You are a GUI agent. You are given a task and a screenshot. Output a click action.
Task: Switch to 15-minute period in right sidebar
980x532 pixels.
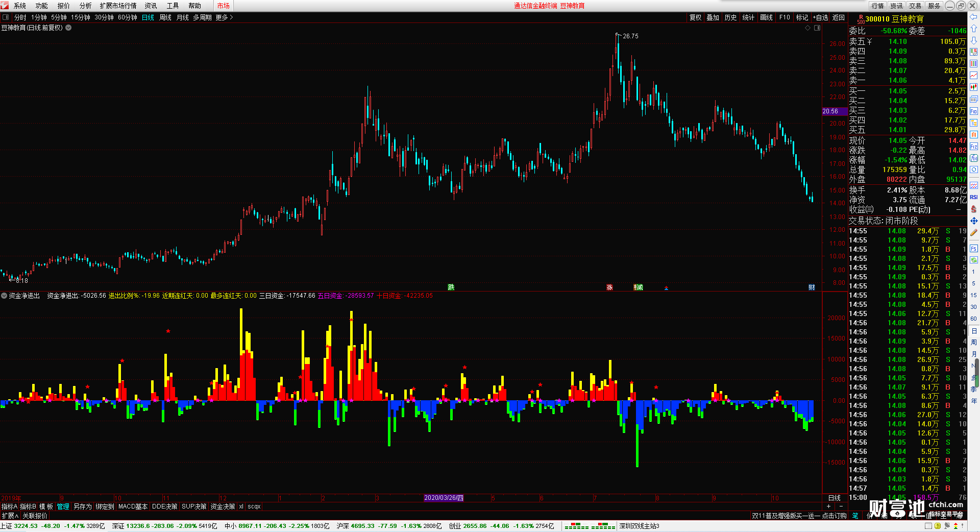coord(974,295)
